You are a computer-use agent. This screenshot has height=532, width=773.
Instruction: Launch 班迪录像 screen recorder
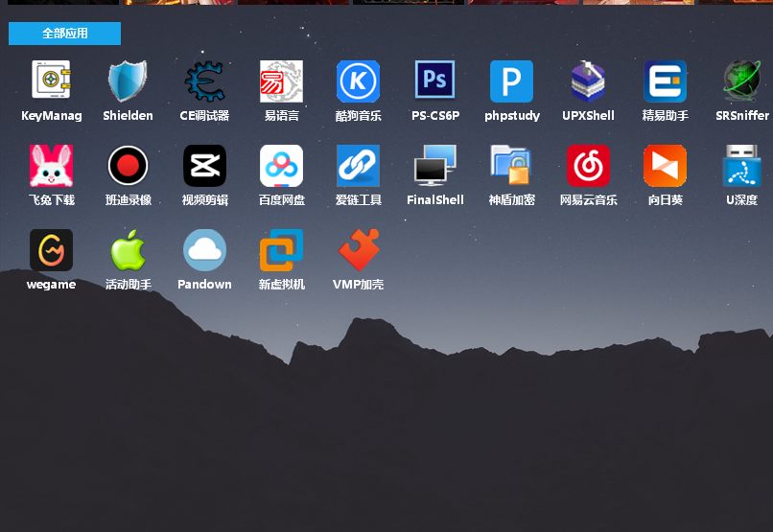pos(128,166)
